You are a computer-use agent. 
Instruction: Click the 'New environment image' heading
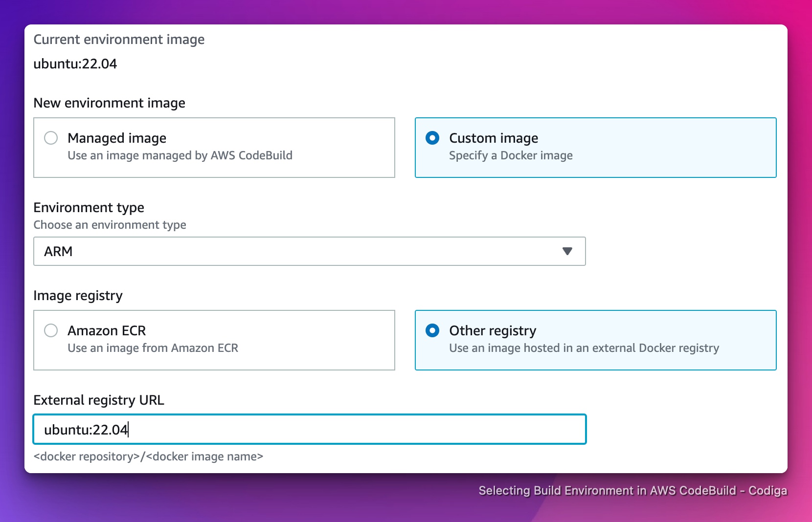tap(109, 103)
